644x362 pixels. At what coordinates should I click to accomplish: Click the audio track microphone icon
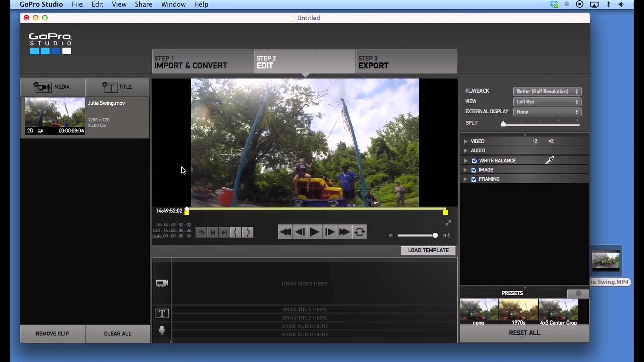pyautogui.click(x=162, y=330)
